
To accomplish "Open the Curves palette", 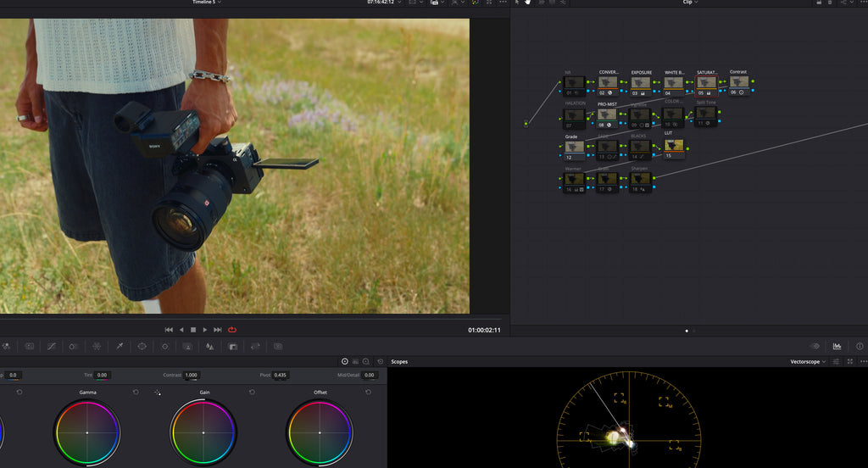I will coord(52,346).
